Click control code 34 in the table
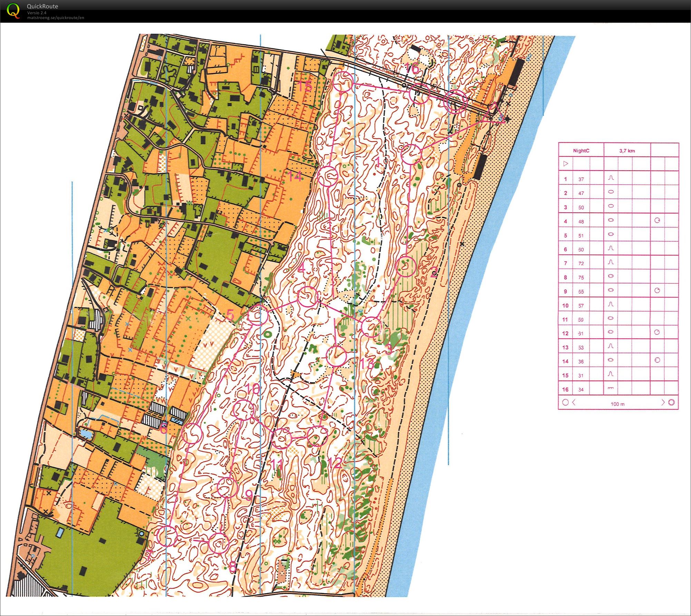The height and width of the screenshot is (616, 691). tap(581, 389)
